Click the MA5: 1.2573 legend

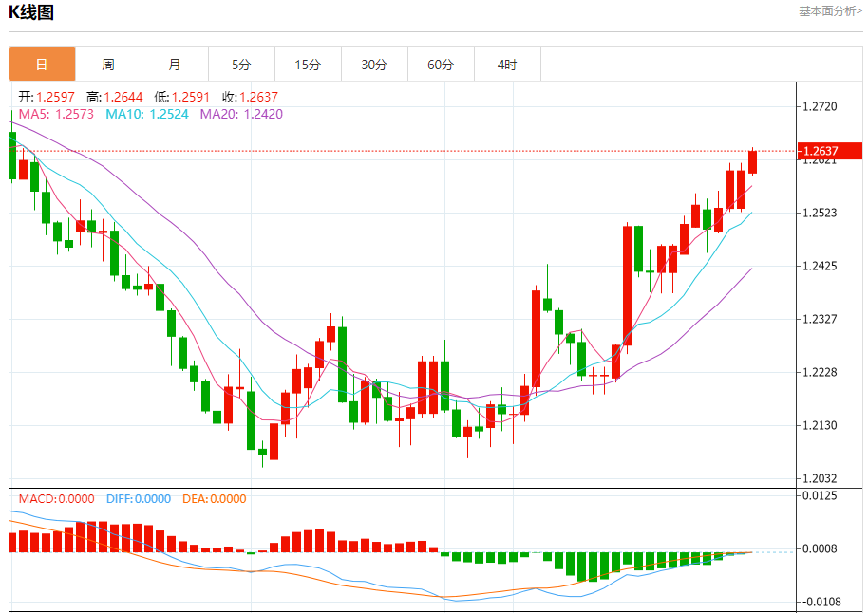pyautogui.click(x=56, y=114)
